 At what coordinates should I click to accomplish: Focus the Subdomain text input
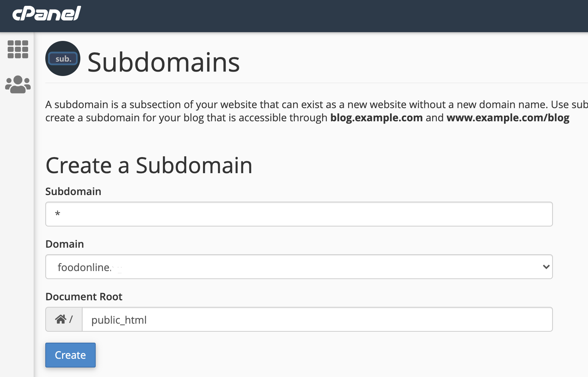(299, 214)
